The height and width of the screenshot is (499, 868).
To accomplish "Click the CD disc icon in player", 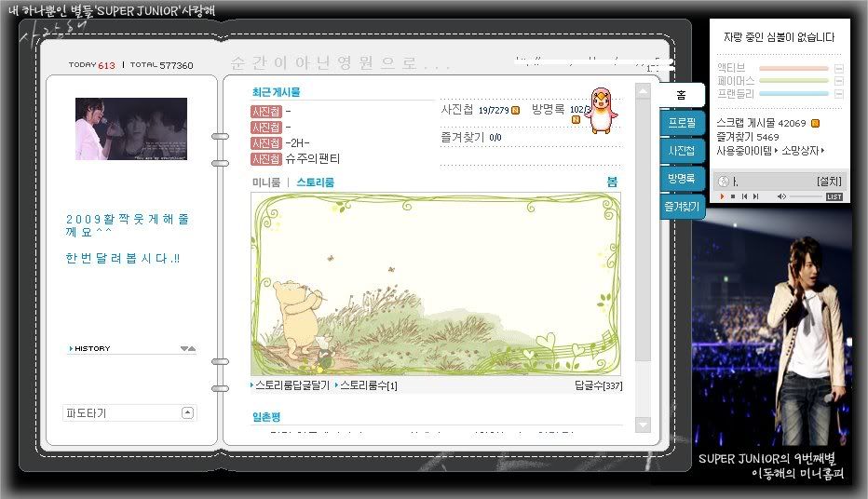I will click(x=724, y=181).
